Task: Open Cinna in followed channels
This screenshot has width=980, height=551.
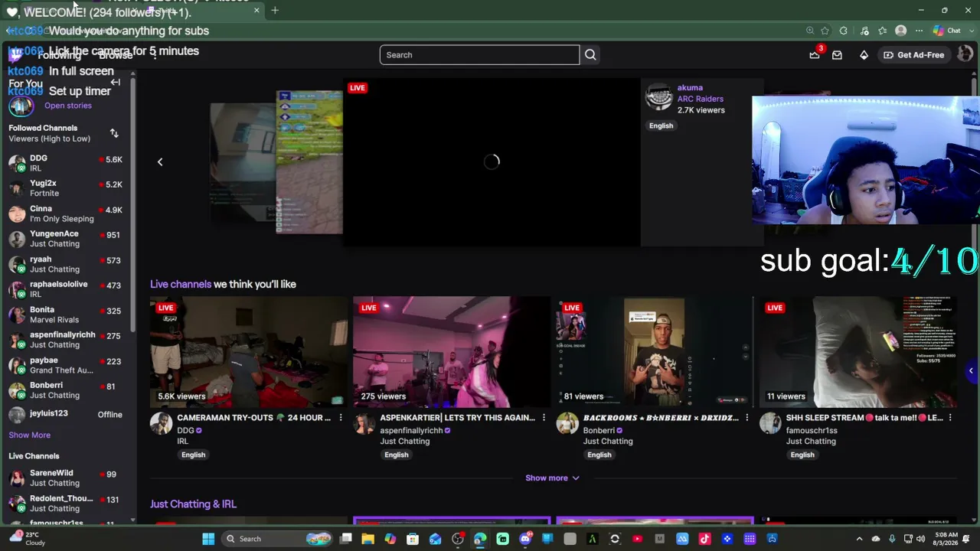Action: (x=66, y=214)
